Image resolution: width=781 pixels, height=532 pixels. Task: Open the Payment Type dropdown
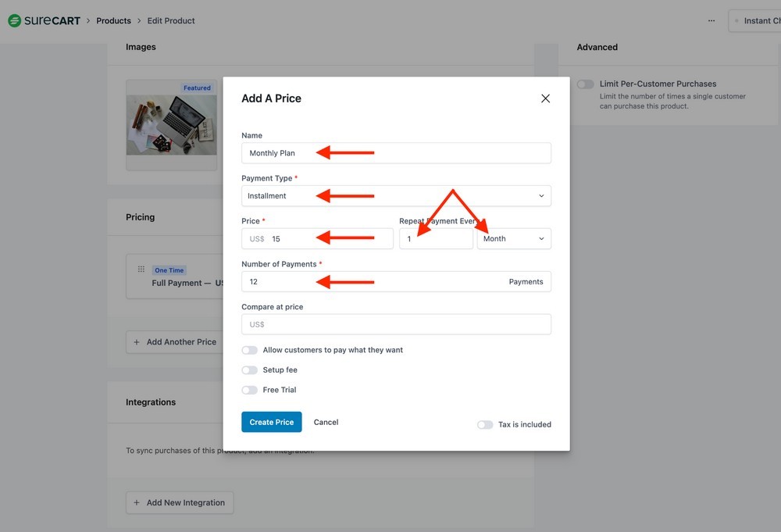[x=396, y=196]
